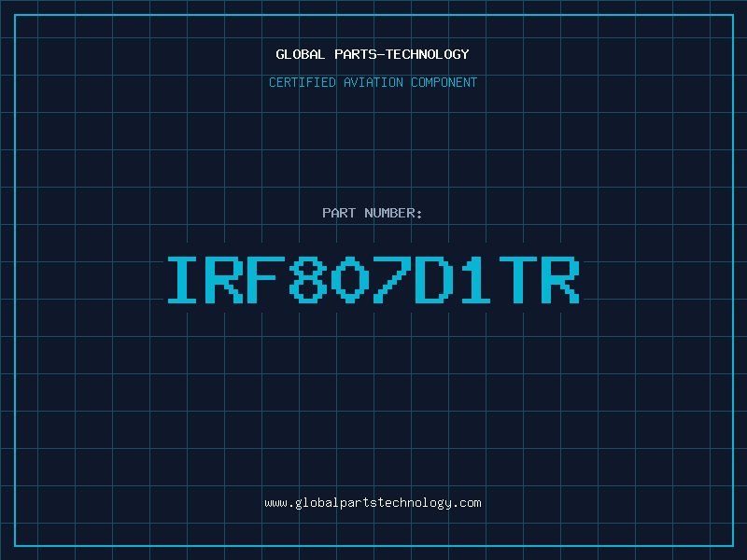The height and width of the screenshot is (560, 747).
Task: Click the PART NUMBER: label
Action: (372, 213)
